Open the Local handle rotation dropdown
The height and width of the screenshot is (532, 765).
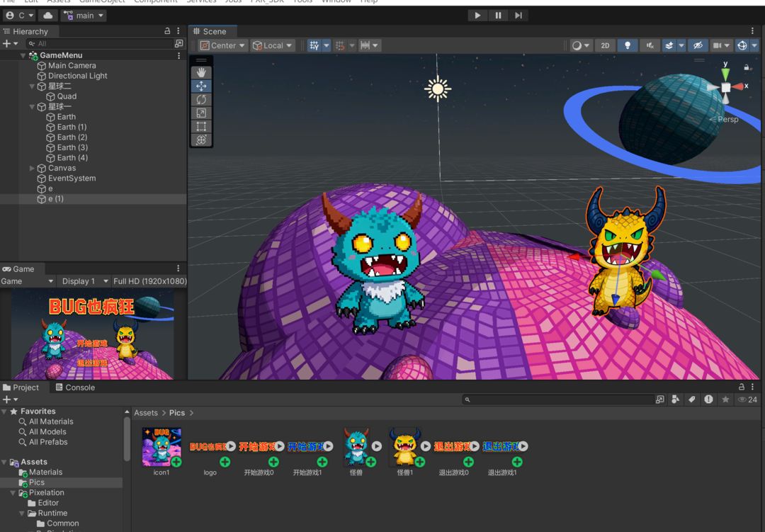273,45
